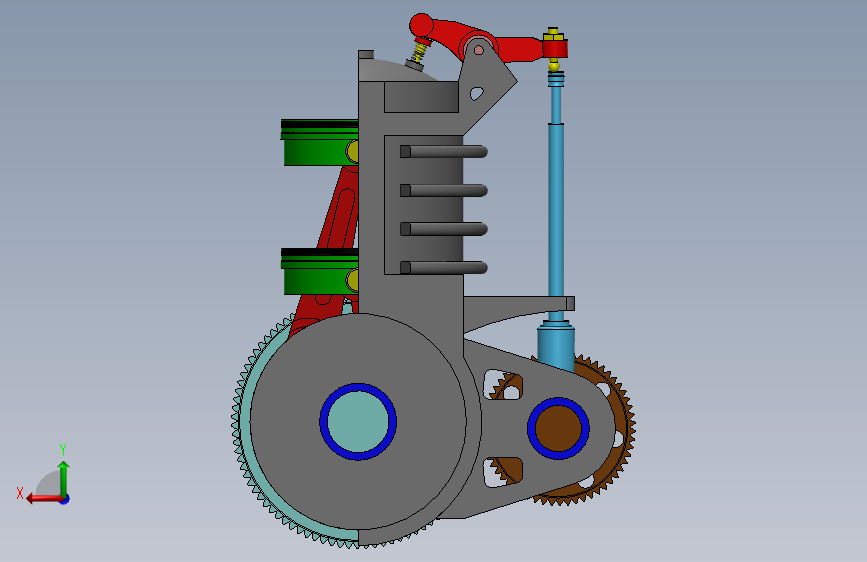Select the gray circular crankcase cover
Screen dimensions: 867x562
358,421
